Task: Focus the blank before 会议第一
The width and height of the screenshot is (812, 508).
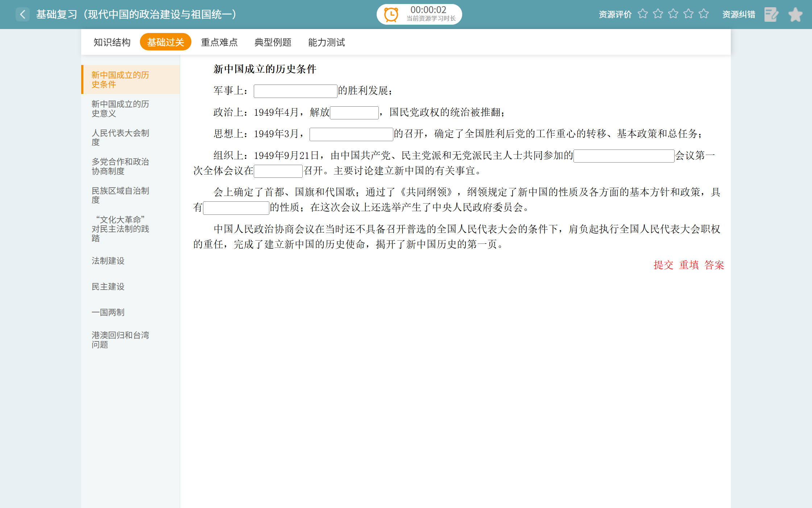Action: [624, 156]
